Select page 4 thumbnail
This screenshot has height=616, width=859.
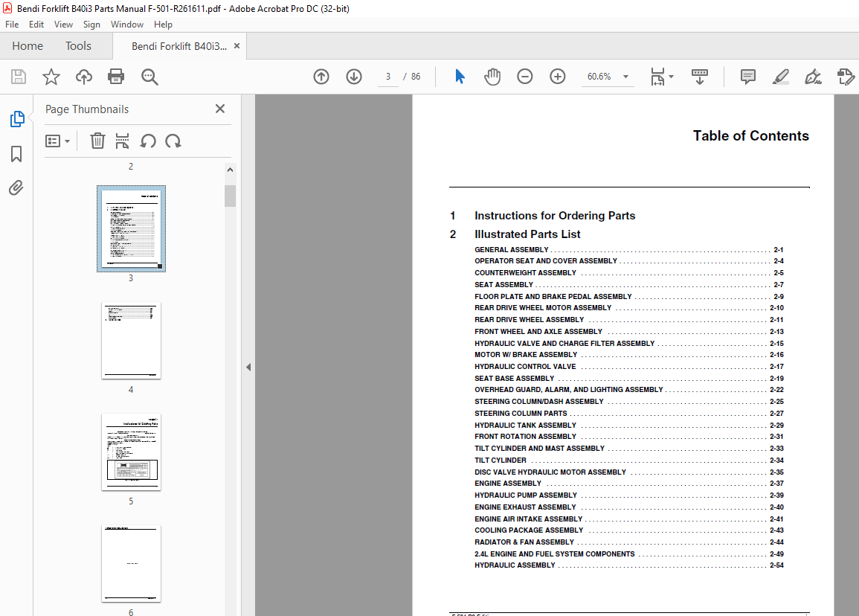(131, 340)
